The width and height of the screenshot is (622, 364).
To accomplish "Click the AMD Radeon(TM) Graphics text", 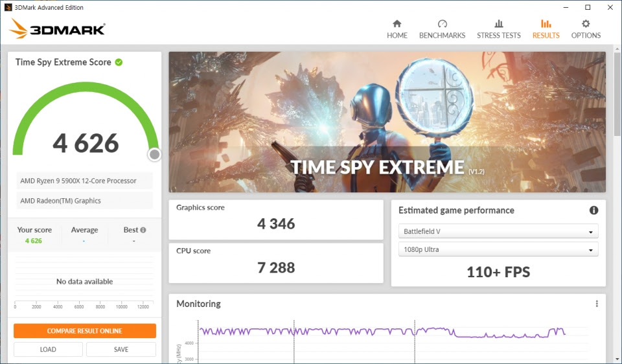I will point(60,201).
